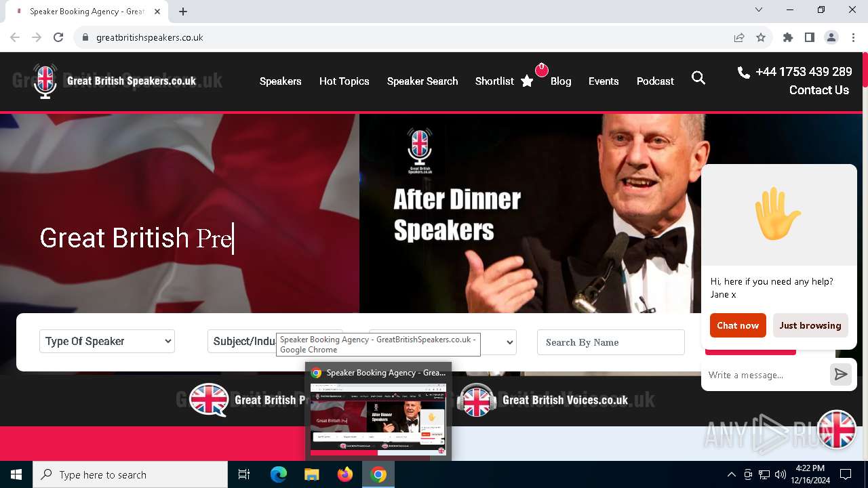This screenshot has width=868, height=488.
Task: Launch Firefox from taskbar
Action: 345,474
